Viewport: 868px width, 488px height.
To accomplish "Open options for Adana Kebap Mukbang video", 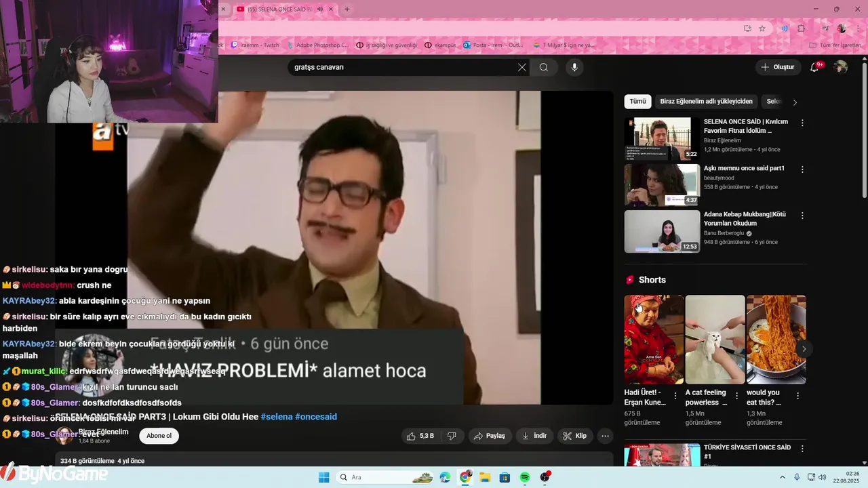I will tap(802, 216).
